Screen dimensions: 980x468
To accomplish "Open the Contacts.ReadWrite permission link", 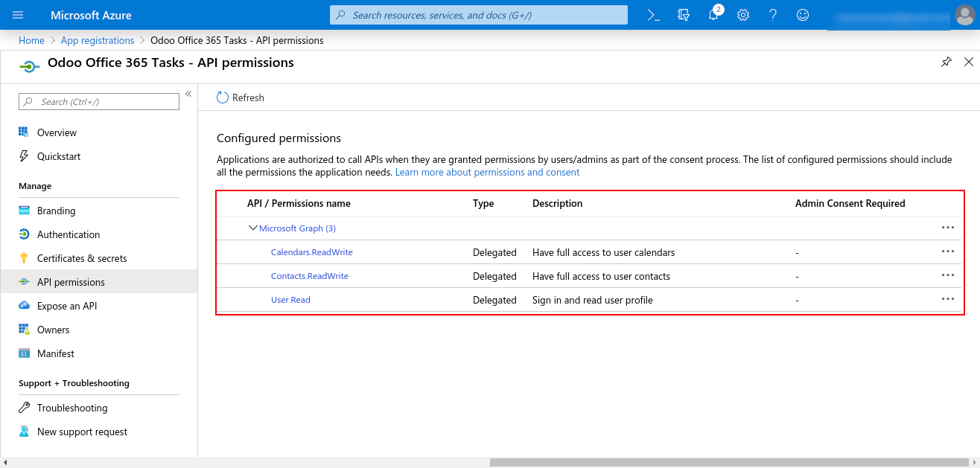I will pyautogui.click(x=309, y=276).
